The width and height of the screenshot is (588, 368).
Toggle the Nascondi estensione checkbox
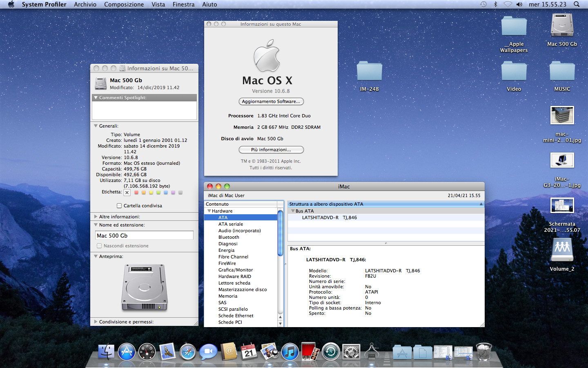(99, 246)
